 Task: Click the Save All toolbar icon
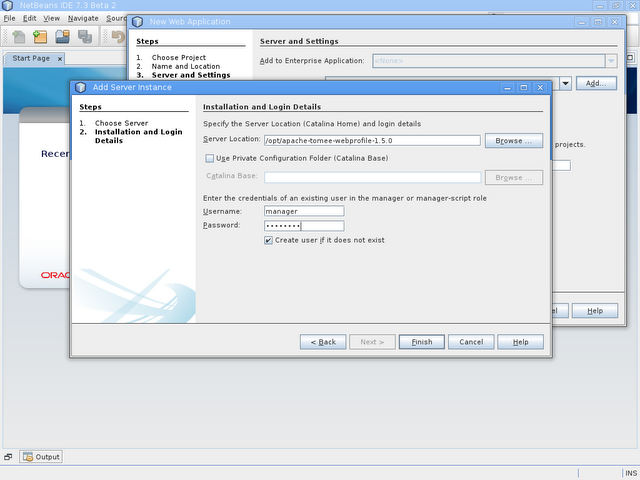[x=85, y=37]
